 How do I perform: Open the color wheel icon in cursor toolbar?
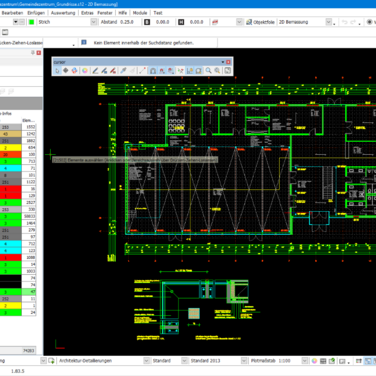tap(85, 71)
